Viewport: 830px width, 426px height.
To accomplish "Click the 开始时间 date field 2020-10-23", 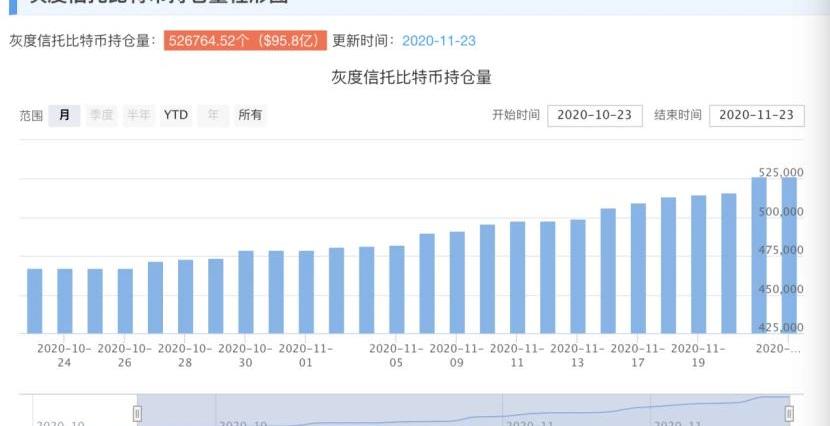I will 595,116.
